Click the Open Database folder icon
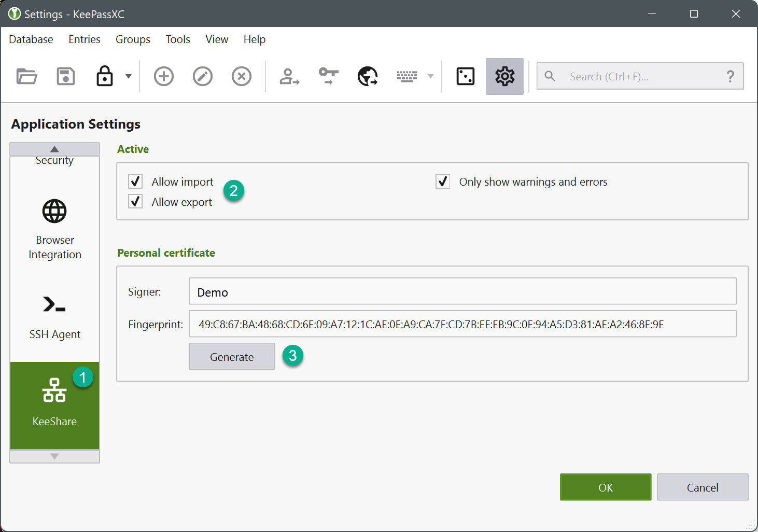The image size is (758, 532). 26,76
